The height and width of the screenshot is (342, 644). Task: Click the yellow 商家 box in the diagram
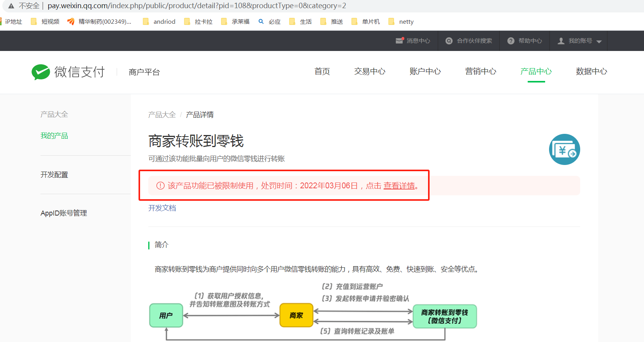pos(297,315)
